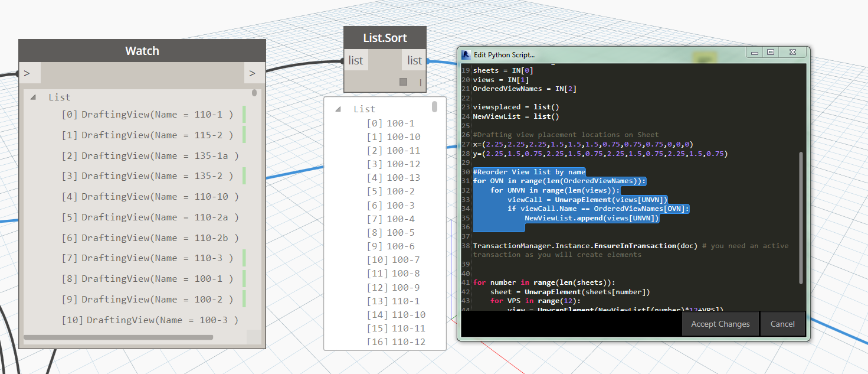Click the 'list' input port of List.Sort

356,60
